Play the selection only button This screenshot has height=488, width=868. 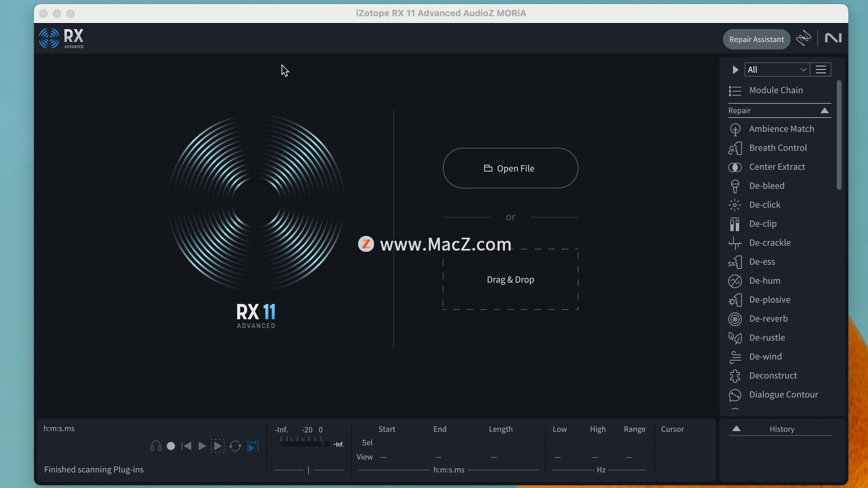pos(217,446)
